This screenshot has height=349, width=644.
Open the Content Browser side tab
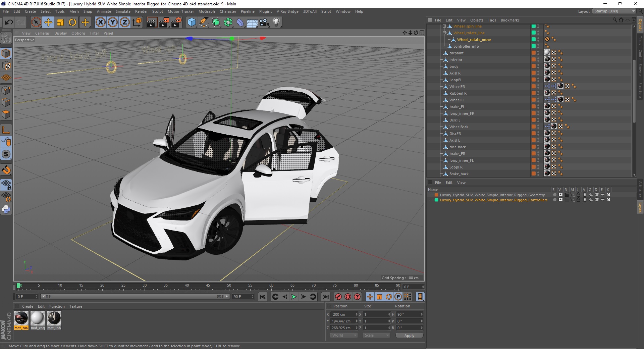point(640,63)
